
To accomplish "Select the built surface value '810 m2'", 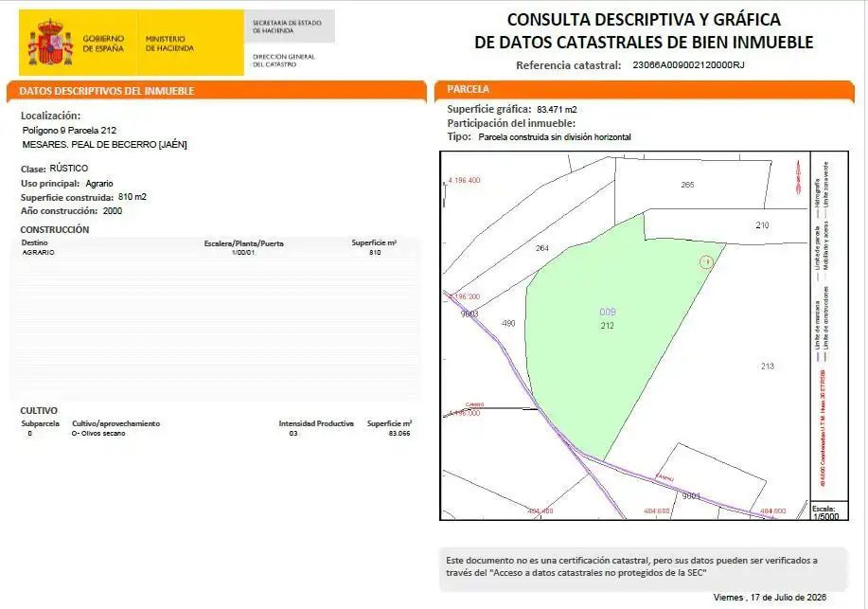I will pos(133,197).
